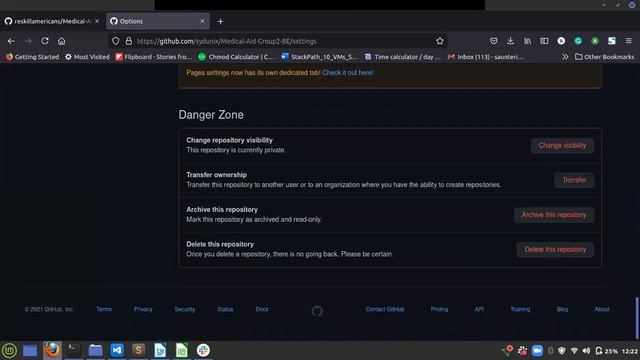Open the Zoom tray icon
The image size is (640, 360).
pos(537,351)
